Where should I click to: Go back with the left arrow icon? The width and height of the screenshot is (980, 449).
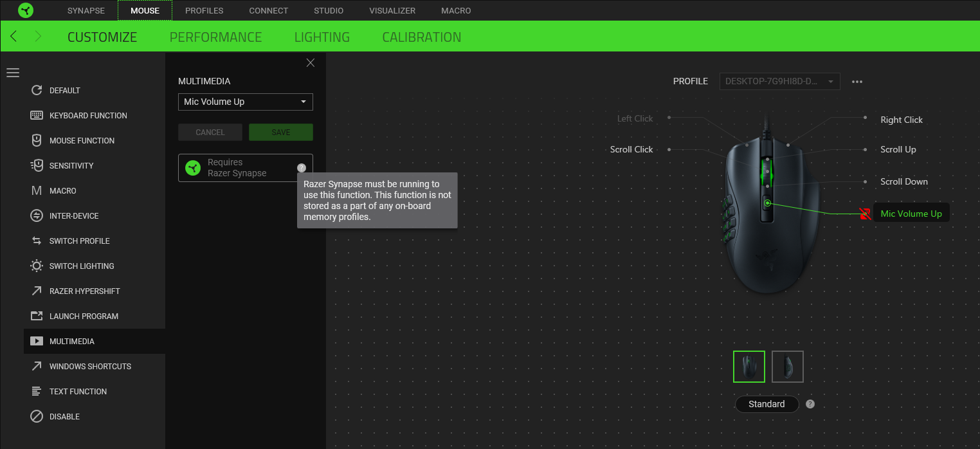[14, 36]
